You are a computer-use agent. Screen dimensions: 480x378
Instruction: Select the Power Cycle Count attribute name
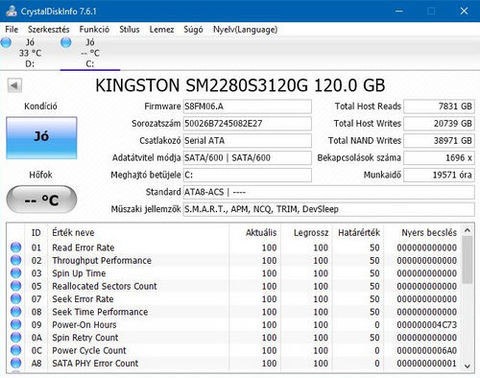pos(89,350)
